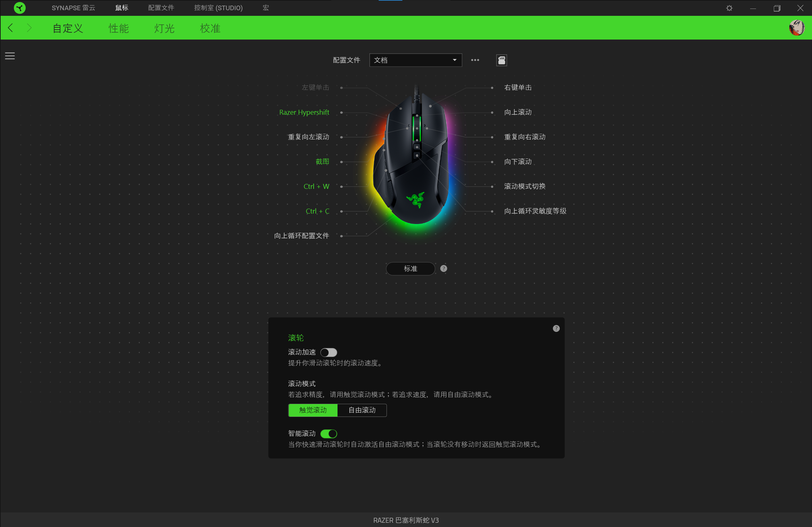Click the 滚动模式切换 assignment
This screenshot has height=527, width=812.
(525, 186)
